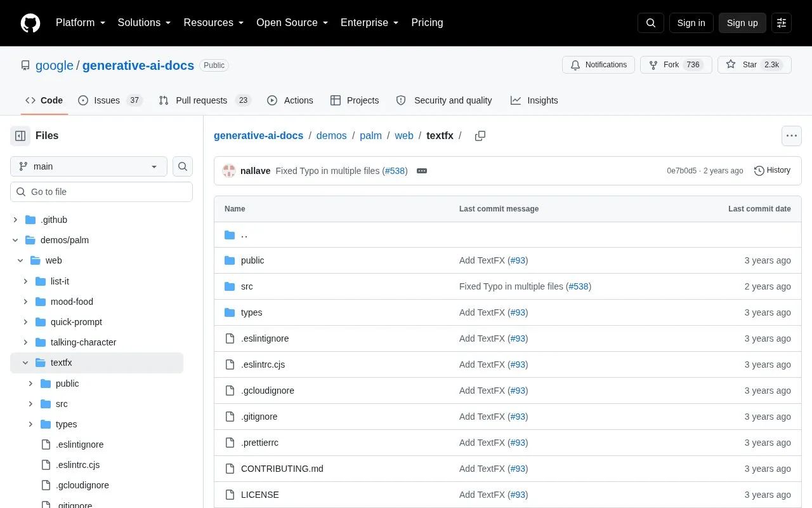
Task: Click the search magnifier in the header
Action: [x=651, y=23]
